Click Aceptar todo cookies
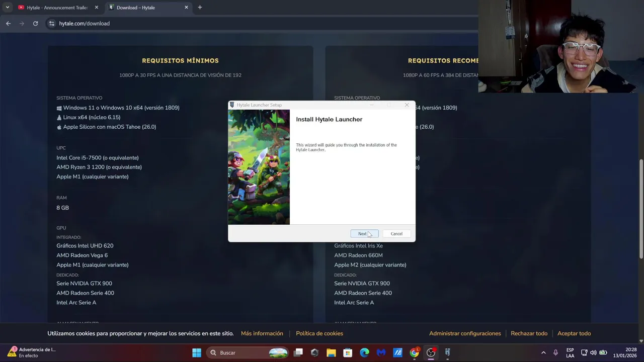The image size is (644, 362). click(x=574, y=333)
